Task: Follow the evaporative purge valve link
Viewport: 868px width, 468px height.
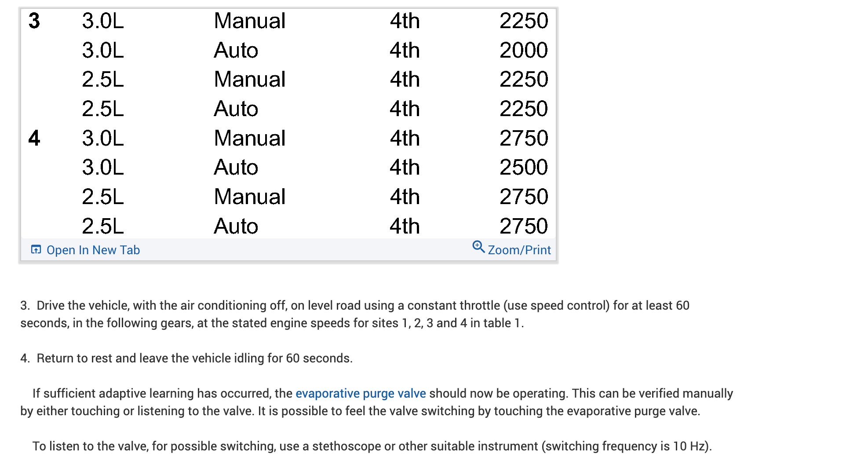Action: pyautogui.click(x=361, y=393)
